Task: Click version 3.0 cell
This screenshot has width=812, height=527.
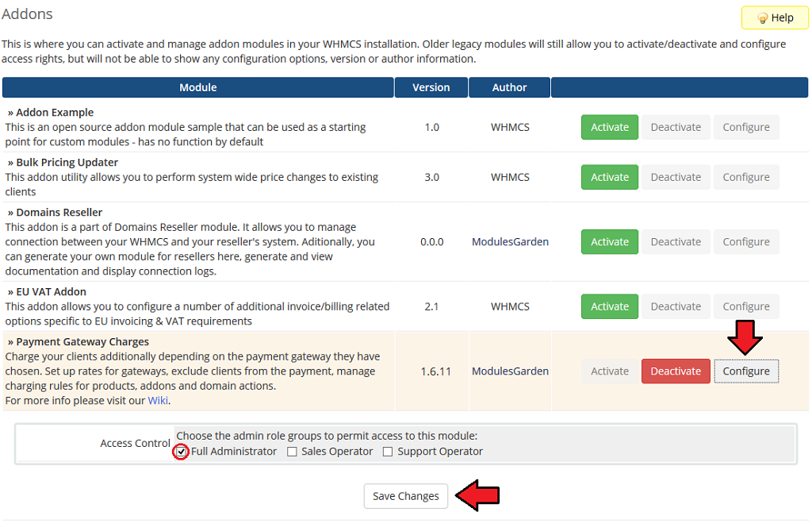Action: (x=431, y=177)
